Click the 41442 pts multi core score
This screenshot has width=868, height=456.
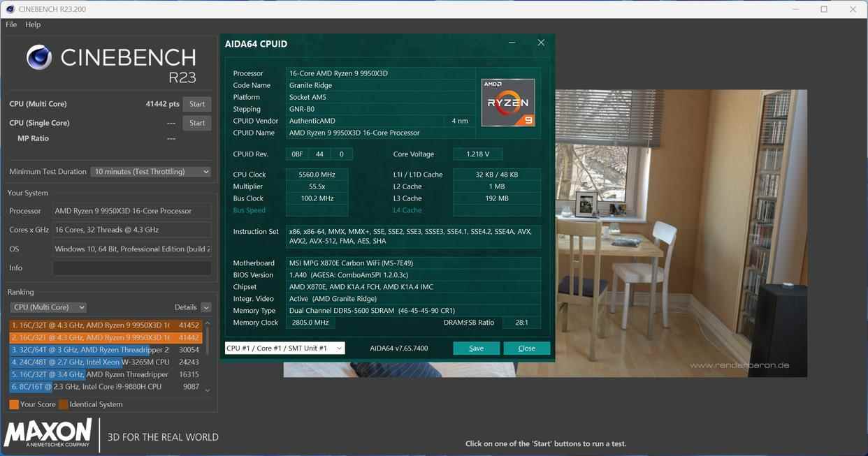tap(162, 104)
